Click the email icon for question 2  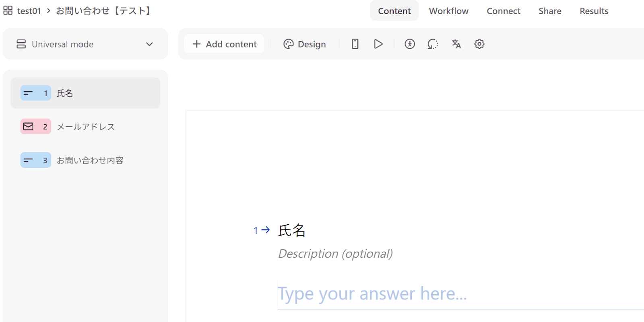coord(28,126)
